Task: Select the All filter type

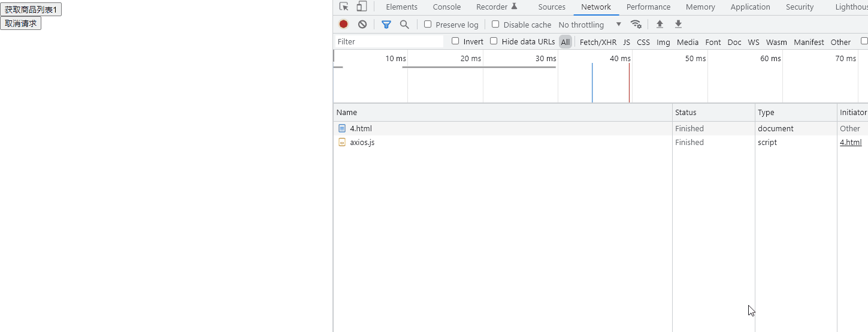Action: pyautogui.click(x=565, y=42)
